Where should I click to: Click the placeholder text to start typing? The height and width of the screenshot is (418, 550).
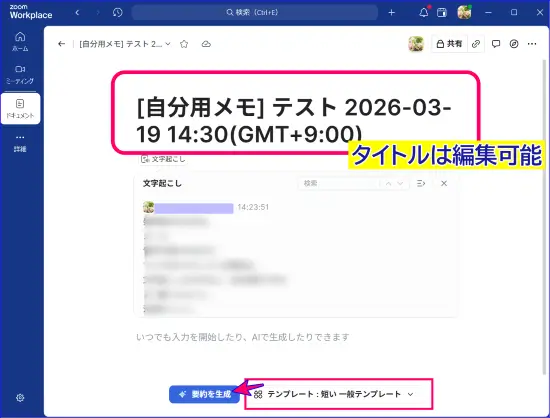click(243, 337)
